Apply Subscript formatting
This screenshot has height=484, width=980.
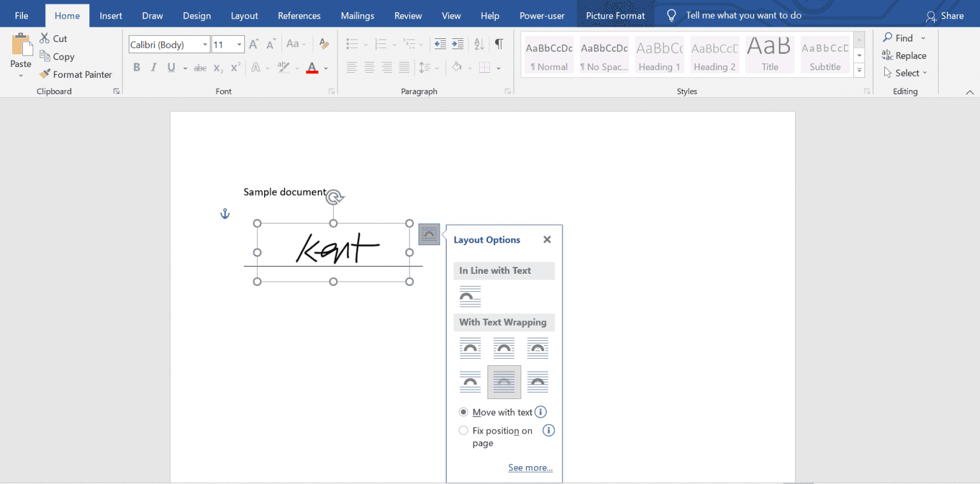click(x=217, y=68)
